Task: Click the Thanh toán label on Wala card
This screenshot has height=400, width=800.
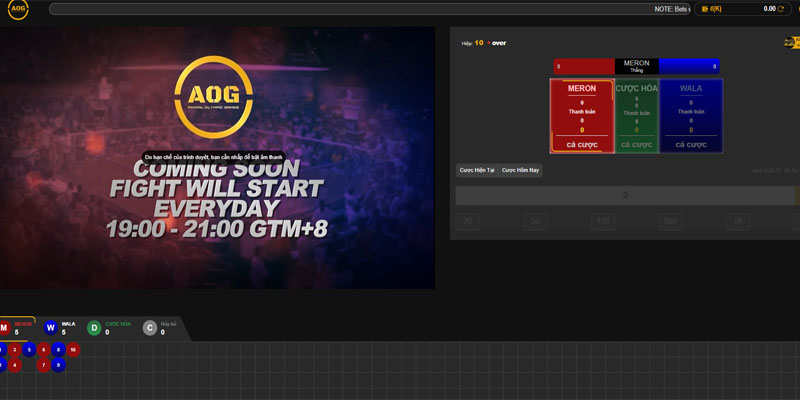Action: click(x=691, y=112)
